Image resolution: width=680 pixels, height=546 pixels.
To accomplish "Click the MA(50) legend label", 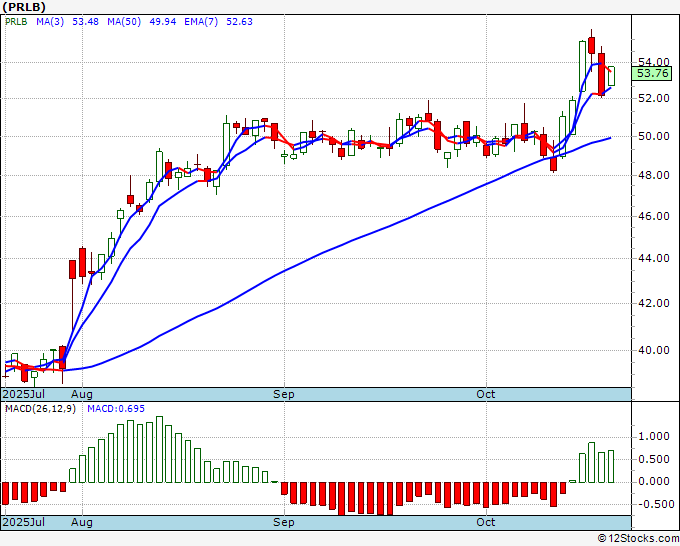I will pos(124,22).
